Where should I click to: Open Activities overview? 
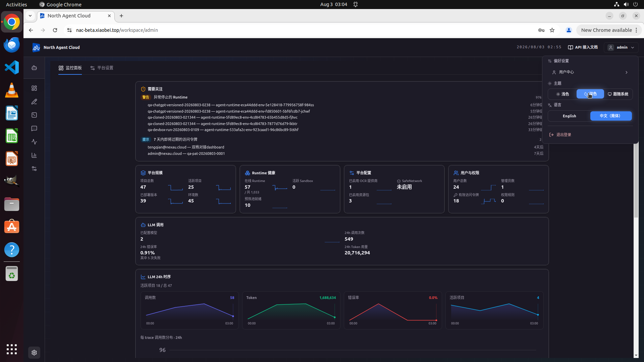point(16,4)
